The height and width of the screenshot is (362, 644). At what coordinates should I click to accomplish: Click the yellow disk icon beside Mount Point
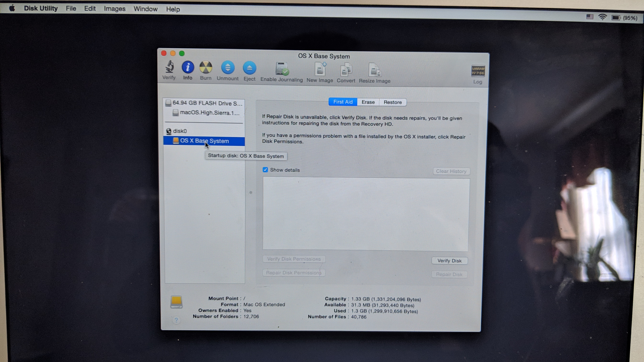pyautogui.click(x=176, y=302)
